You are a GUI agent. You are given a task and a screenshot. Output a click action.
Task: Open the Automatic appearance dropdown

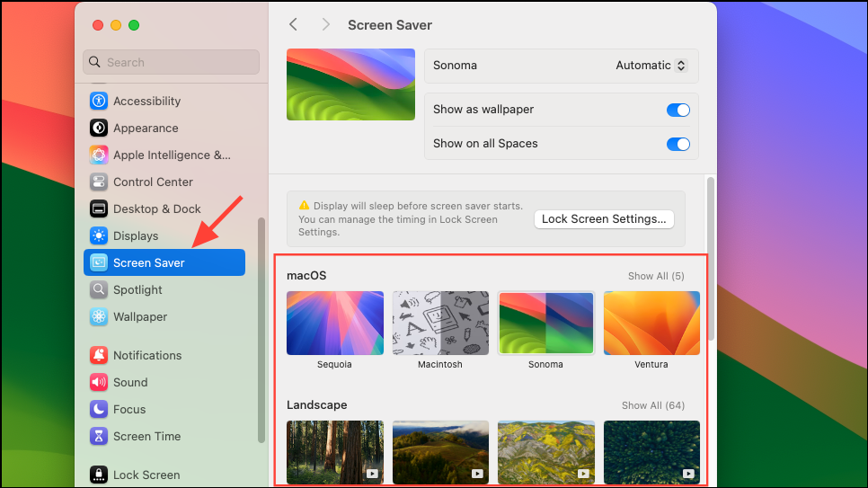coord(651,66)
